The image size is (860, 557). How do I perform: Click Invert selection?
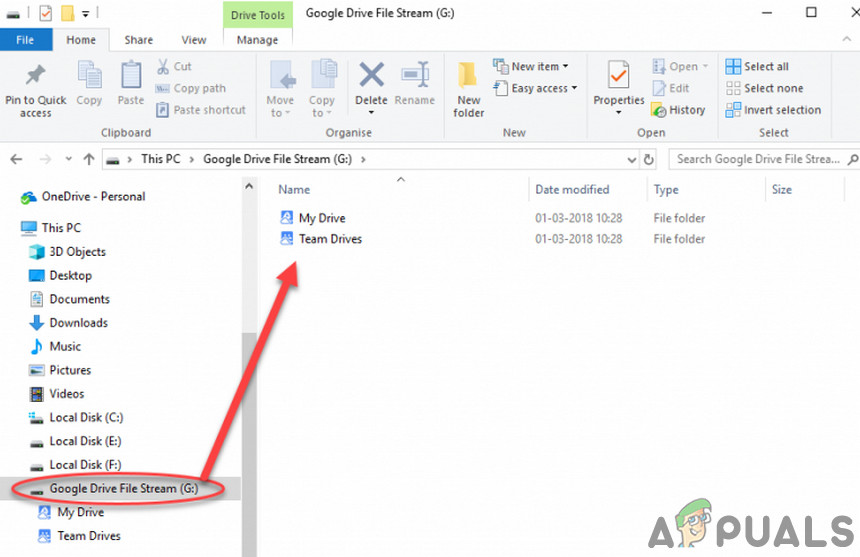coord(773,110)
